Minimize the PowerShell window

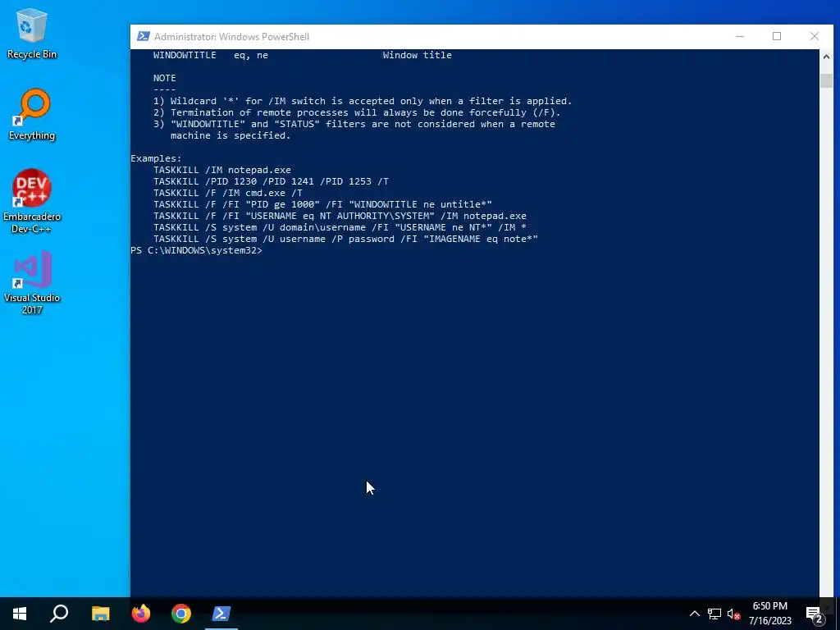[x=740, y=36]
